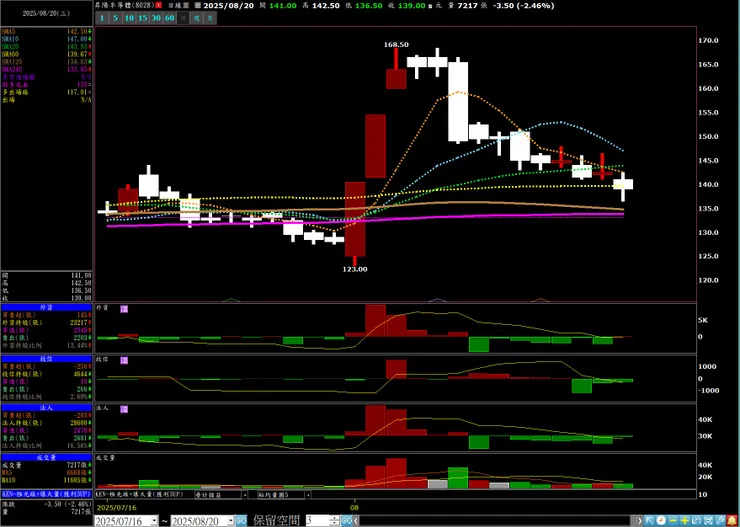Open the 疊計類型 dropdown below volume panel

pyautogui.click(x=244, y=495)
